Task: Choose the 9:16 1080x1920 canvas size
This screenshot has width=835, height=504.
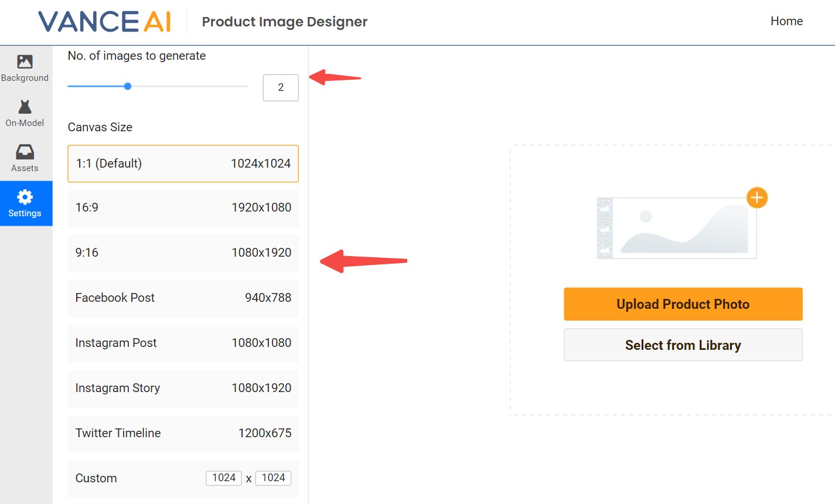Action: pos(183,253)
